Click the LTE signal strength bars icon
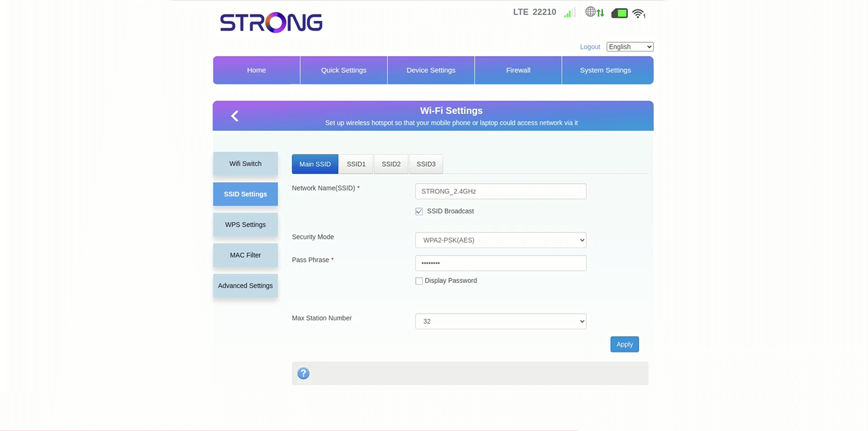 (569, 13)
